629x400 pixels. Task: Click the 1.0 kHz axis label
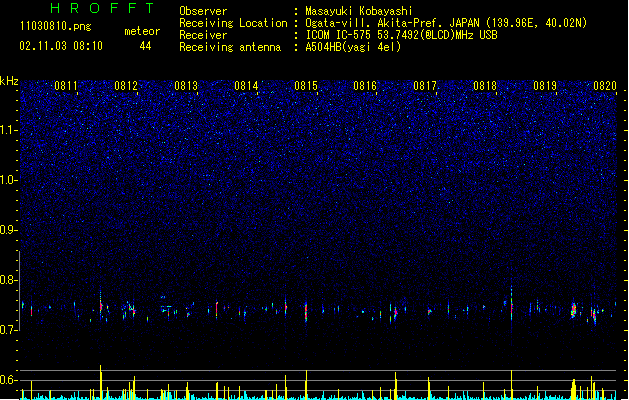(x=9, y=180)
